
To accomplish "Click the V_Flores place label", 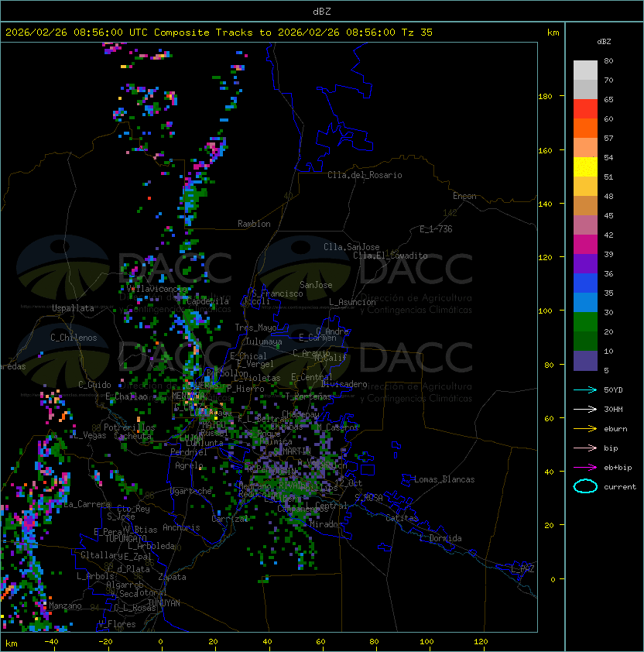I will coord(117,624).
